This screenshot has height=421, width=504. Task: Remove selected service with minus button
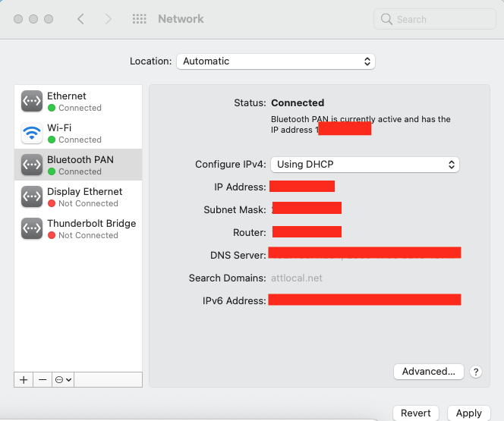pos(43,380)
